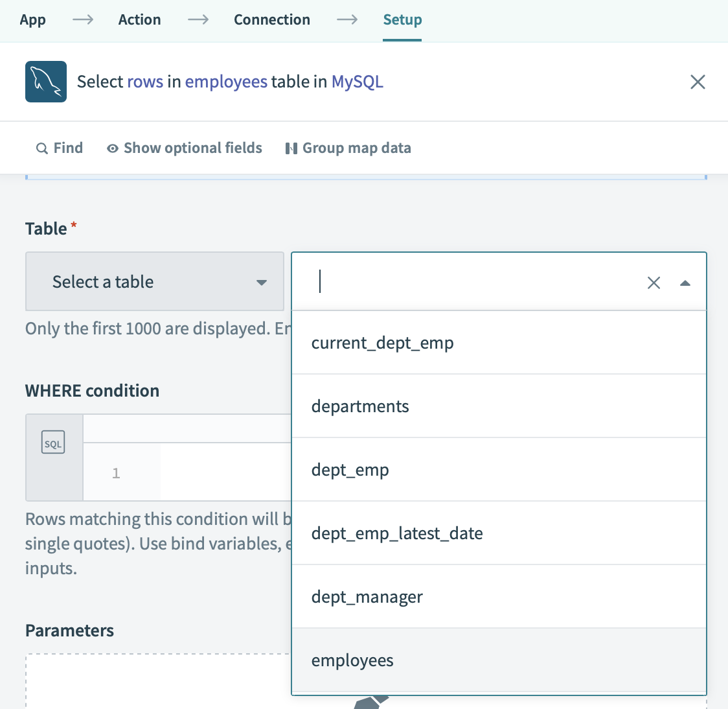Close the action setup panel
The image size is (728, 709).
[x=698, y=82]
